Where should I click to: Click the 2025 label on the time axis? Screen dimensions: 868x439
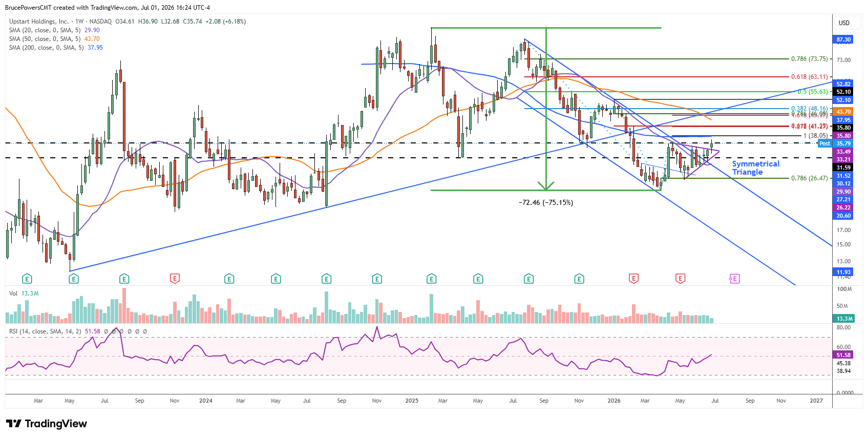pos(412,401)
